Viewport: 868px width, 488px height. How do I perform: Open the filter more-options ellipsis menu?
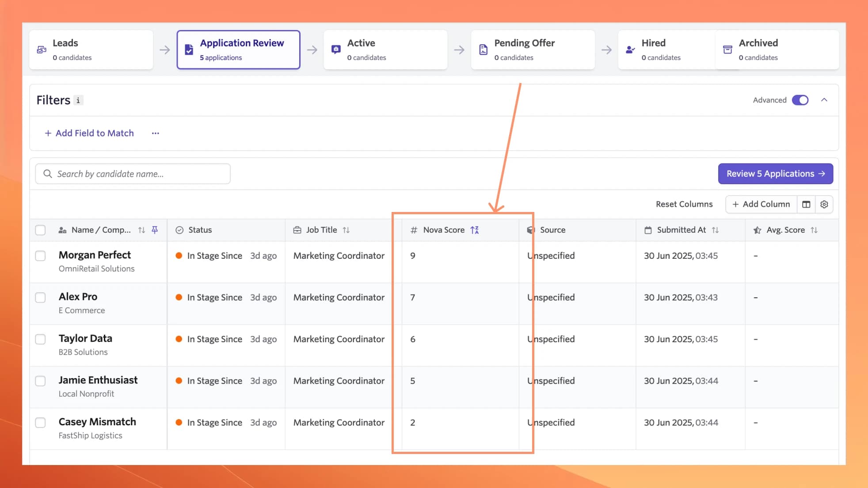click(x=155, y=133)
